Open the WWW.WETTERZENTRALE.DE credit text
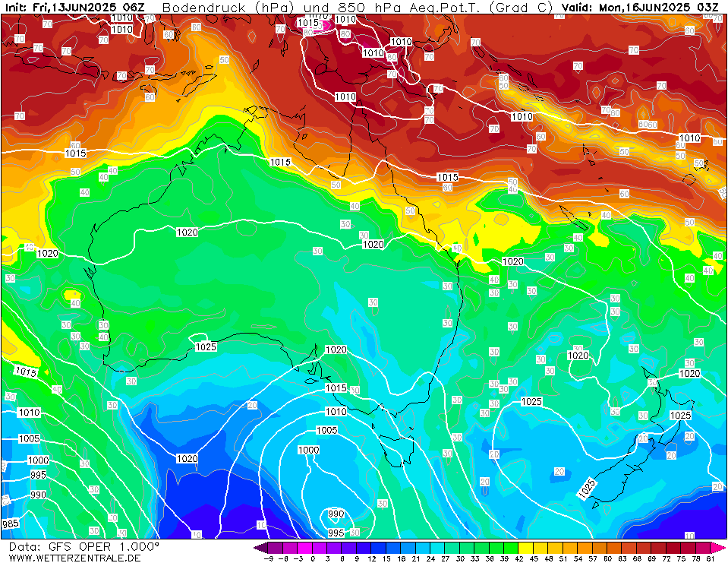 coord(74,558)
